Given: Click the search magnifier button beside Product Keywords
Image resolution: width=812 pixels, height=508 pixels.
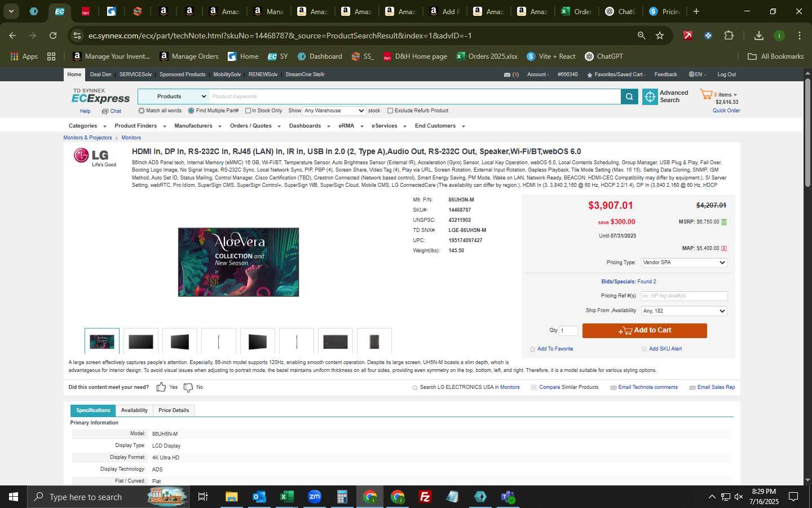Looking at the screenshot, I should point(629,97).
